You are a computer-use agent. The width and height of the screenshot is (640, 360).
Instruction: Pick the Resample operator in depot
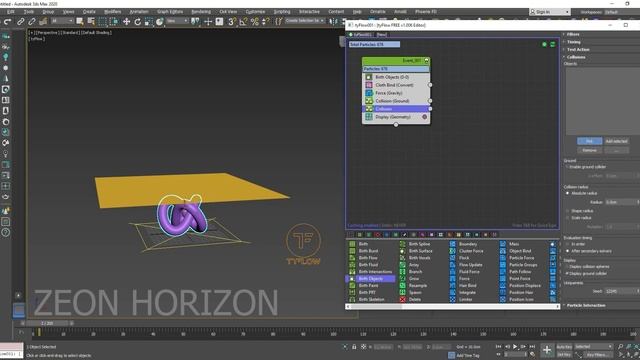(x=418, y=285)
